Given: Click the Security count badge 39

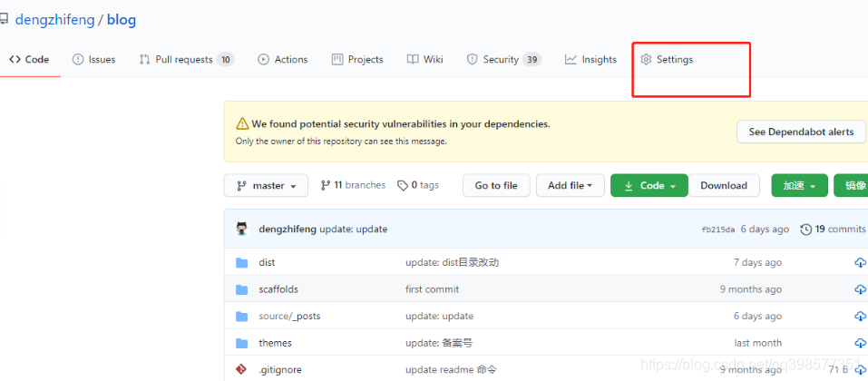Looking at the screenshot, I should [532, 59].
